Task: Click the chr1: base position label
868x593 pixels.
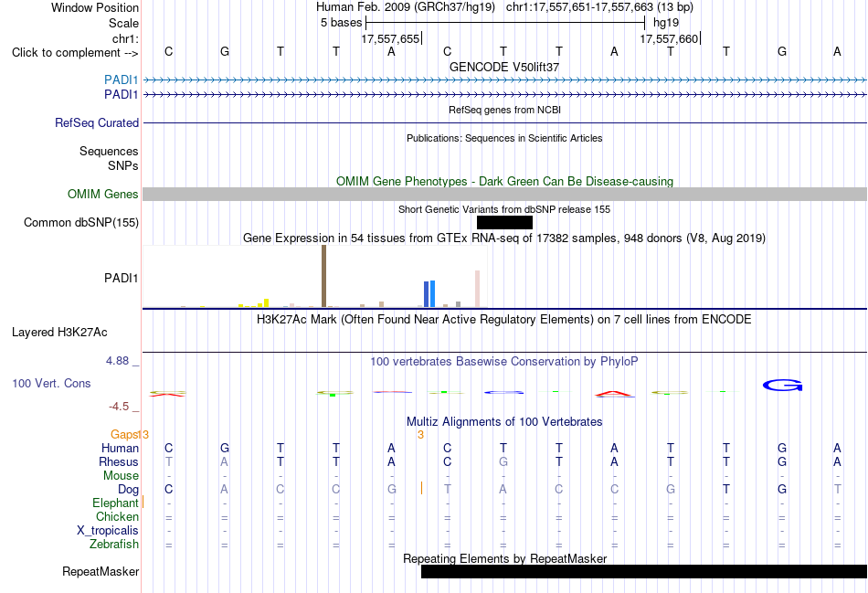Action: (x=125, y=38)
